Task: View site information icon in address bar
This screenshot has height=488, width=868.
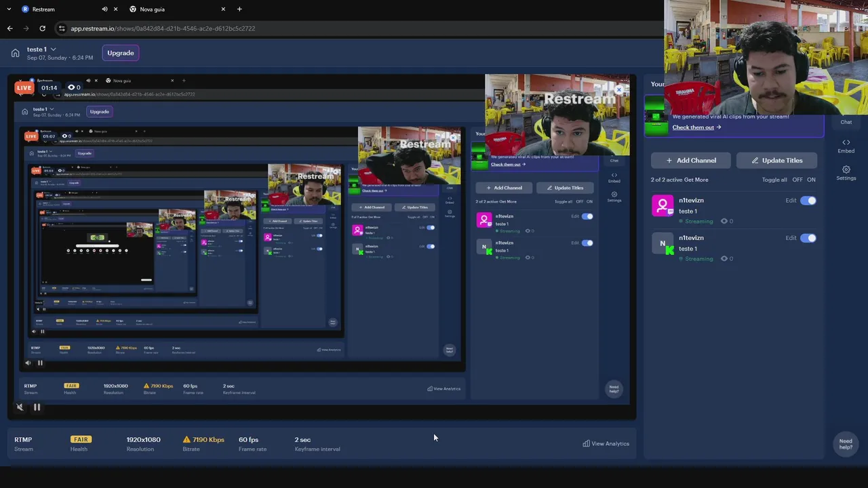Action: pos(62,28)
